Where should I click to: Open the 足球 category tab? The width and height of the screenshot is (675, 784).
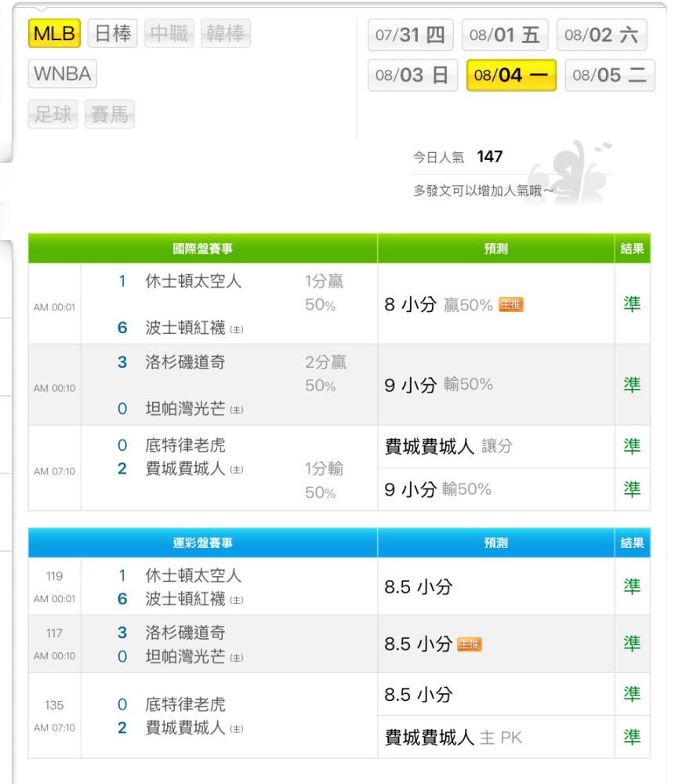[53, 114]
